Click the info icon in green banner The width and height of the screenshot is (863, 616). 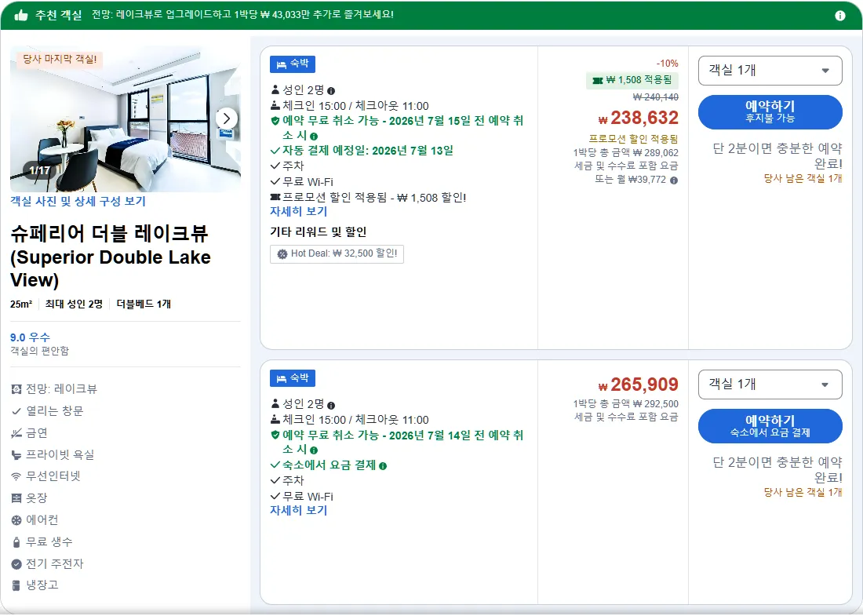[x=840, y=16]
